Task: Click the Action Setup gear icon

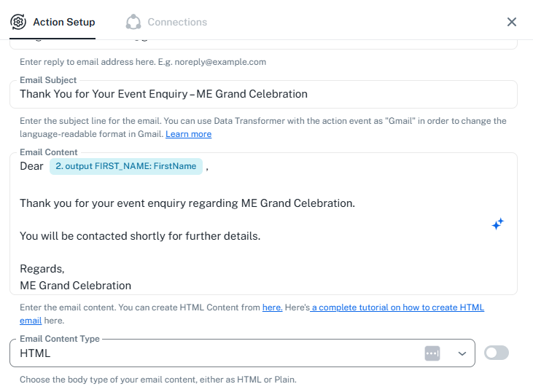Action: pos(18,22)
